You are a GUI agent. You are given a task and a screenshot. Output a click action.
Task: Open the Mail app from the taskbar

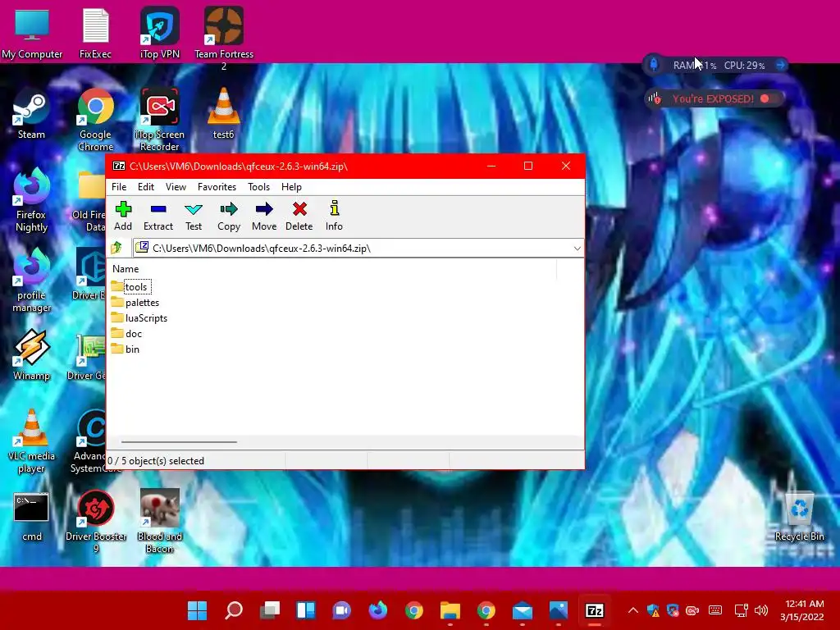tap(523, 610)
